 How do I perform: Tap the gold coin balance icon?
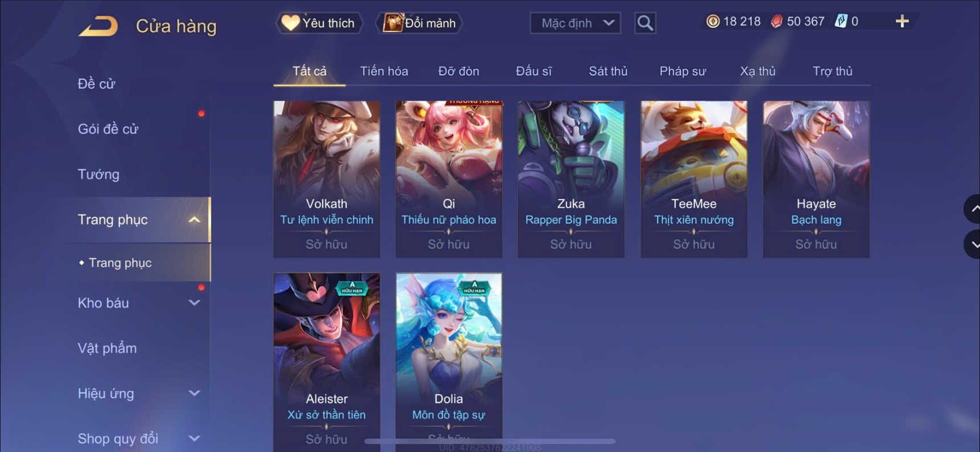click(x=713, y=22)
